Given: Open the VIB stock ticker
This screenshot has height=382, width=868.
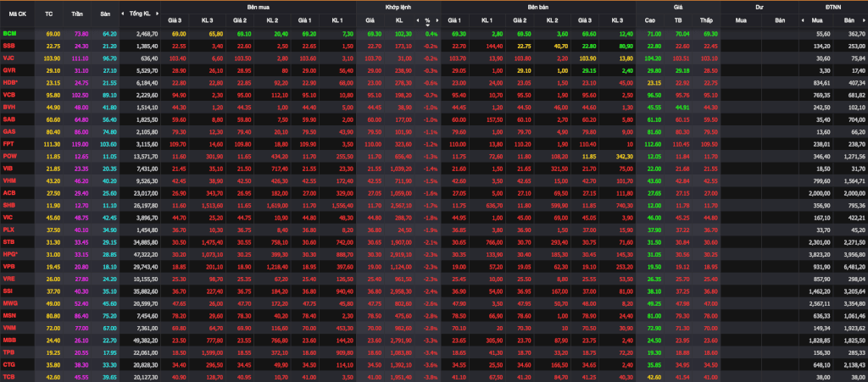Looking at the screenshot, I should 8,168.
